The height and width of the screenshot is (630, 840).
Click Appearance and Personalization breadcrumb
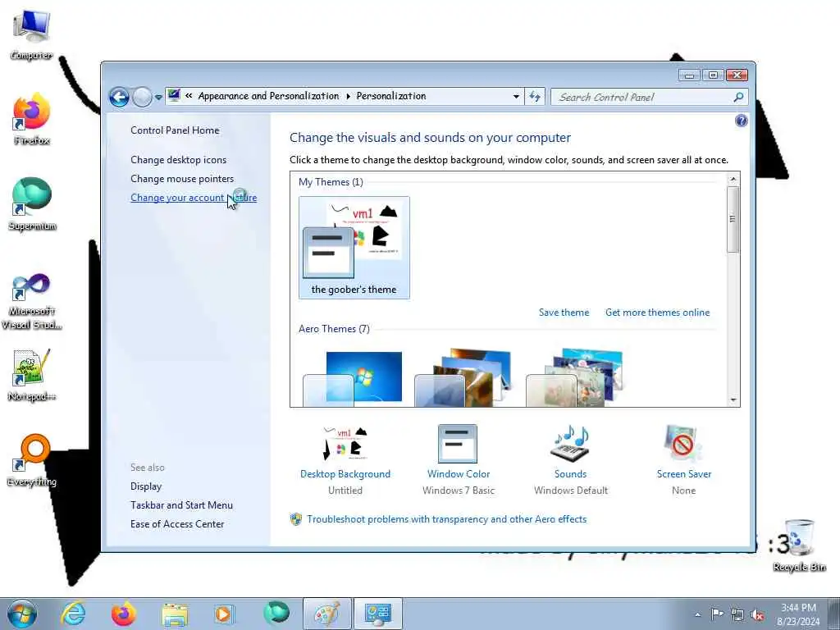click(x=268, y=96)
